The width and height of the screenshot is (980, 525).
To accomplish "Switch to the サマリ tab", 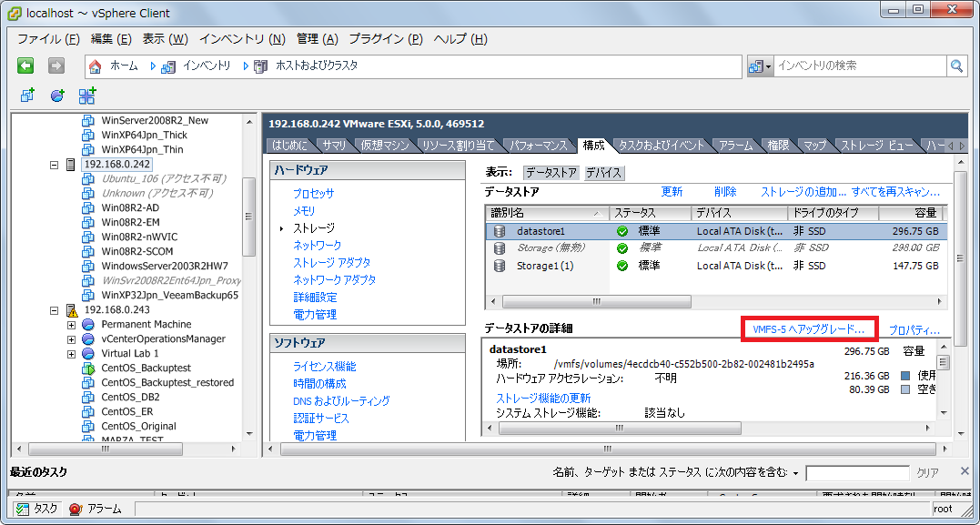I will tap(334, 146).
